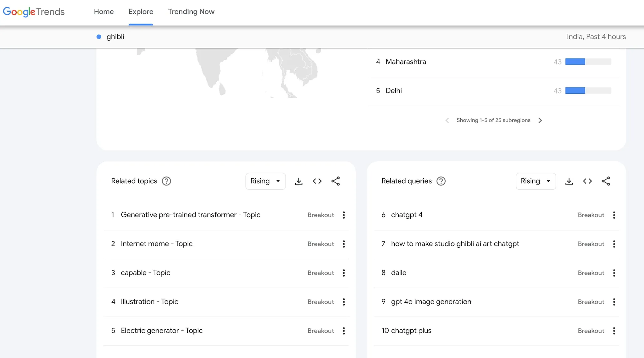This screenshot has height=358, width=644.
Task: Open chatgpt 4 query link
Action: pyautogui.click(x=407, y=215)
